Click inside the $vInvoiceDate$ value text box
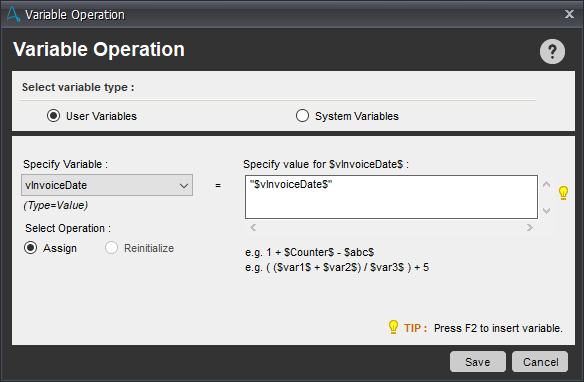This screenshot has height=382, width=584. point(391,197)
